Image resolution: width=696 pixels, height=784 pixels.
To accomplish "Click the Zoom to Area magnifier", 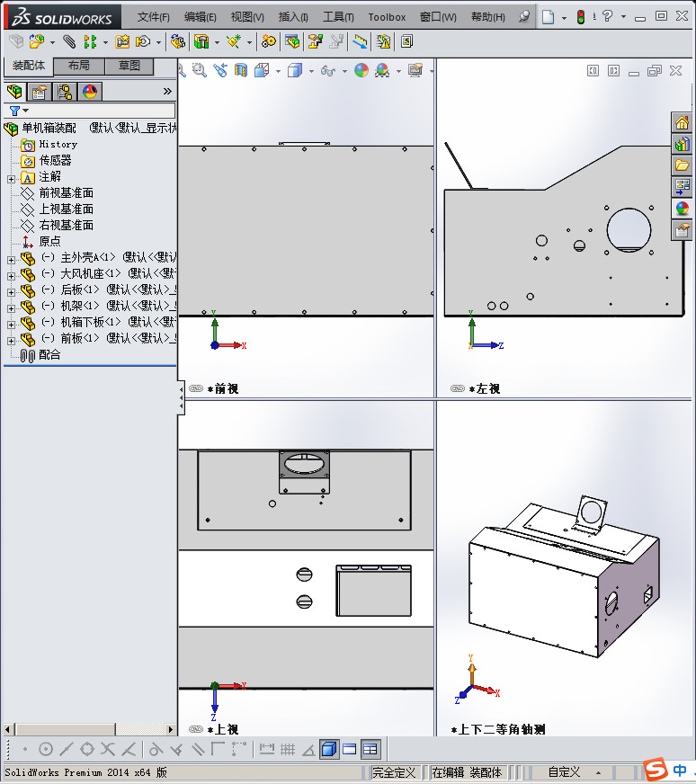I will click(200, 70).
